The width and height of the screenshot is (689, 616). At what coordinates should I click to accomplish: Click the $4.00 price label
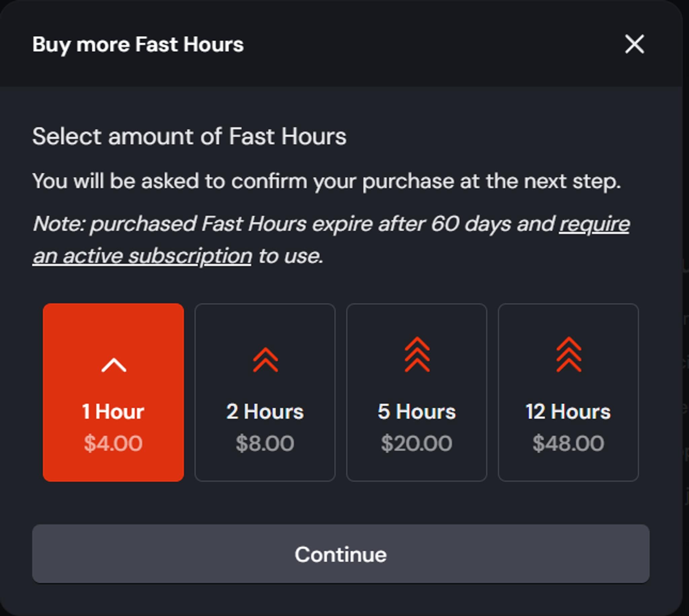point(113,443)
